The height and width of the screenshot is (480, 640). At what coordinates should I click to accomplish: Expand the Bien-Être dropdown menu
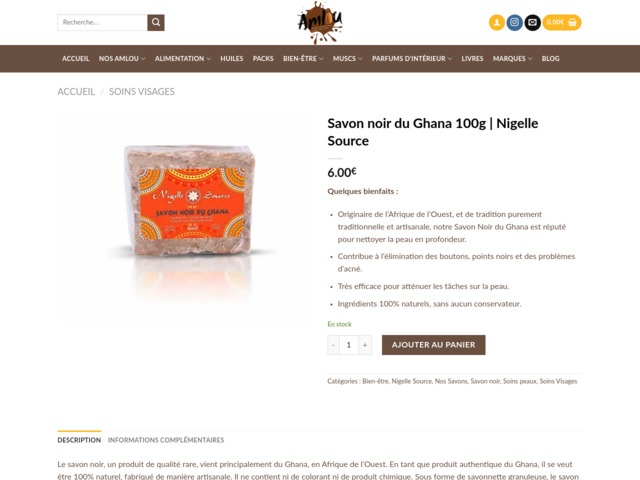pyautogui.click(x=303, y=59)
